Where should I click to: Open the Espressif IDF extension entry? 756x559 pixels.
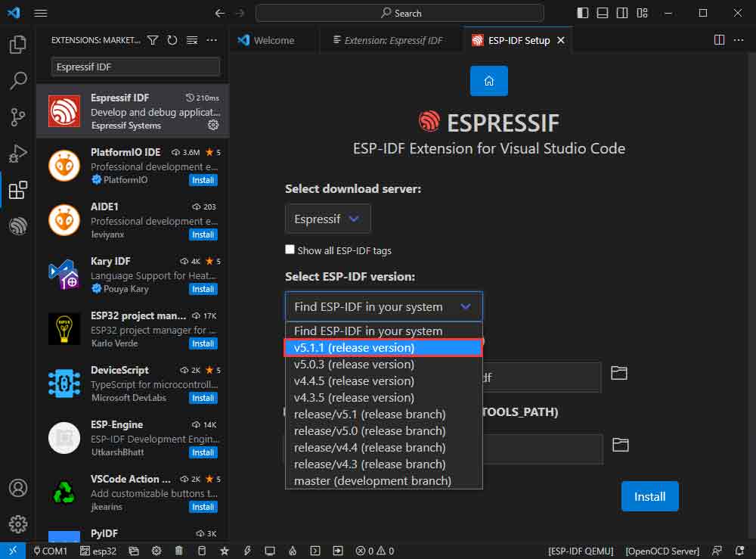133,111
